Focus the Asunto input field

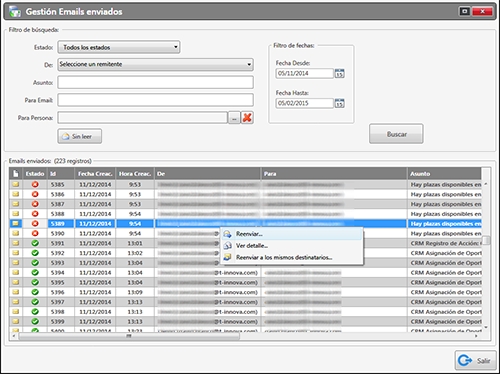click(x=155, y=82)
